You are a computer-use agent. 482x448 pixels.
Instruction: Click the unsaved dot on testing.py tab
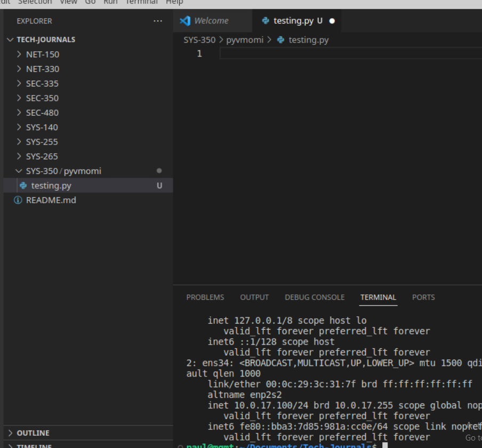coord(332,21)
